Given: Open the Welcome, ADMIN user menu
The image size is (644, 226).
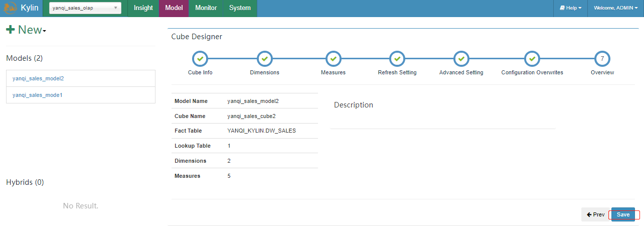Looking at the screenshot, I should pos(616,8).
